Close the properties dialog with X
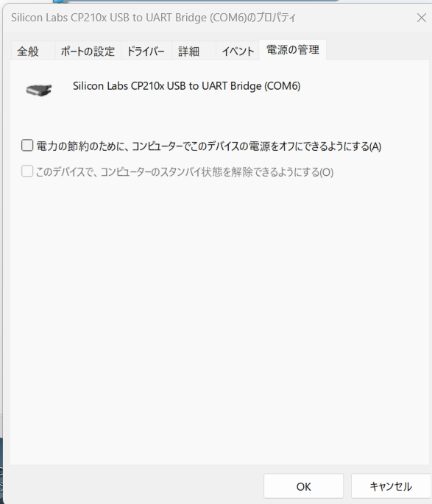The image size is (432, 504). [x=422, y=18]
